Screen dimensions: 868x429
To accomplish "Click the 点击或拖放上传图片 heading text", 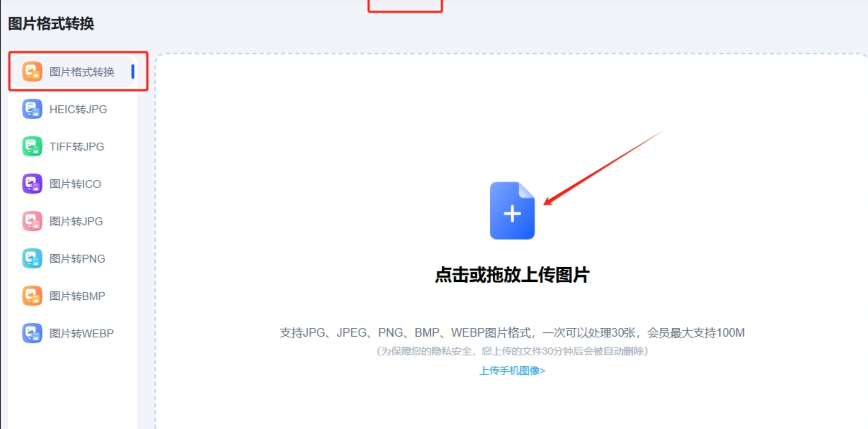I will 512,275.
